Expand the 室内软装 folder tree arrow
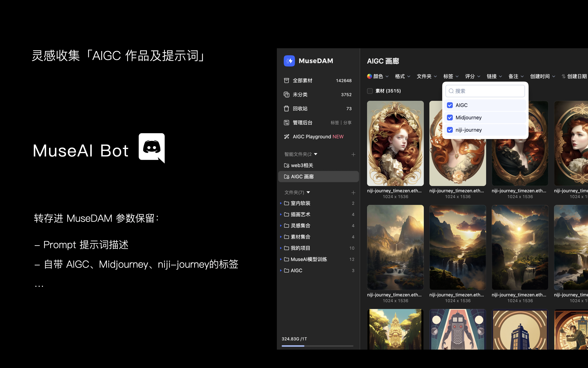 pyautogui.click(x=281, y=203)
